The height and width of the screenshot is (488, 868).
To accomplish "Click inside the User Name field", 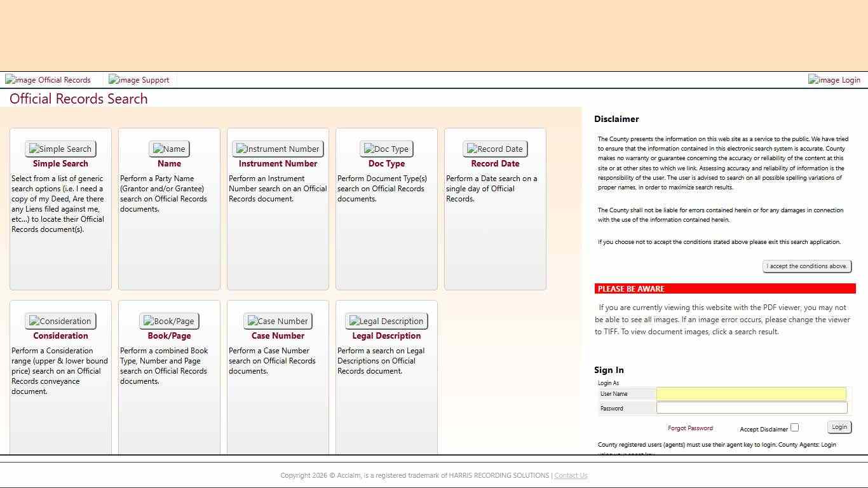I will click(x=752, y=393).
